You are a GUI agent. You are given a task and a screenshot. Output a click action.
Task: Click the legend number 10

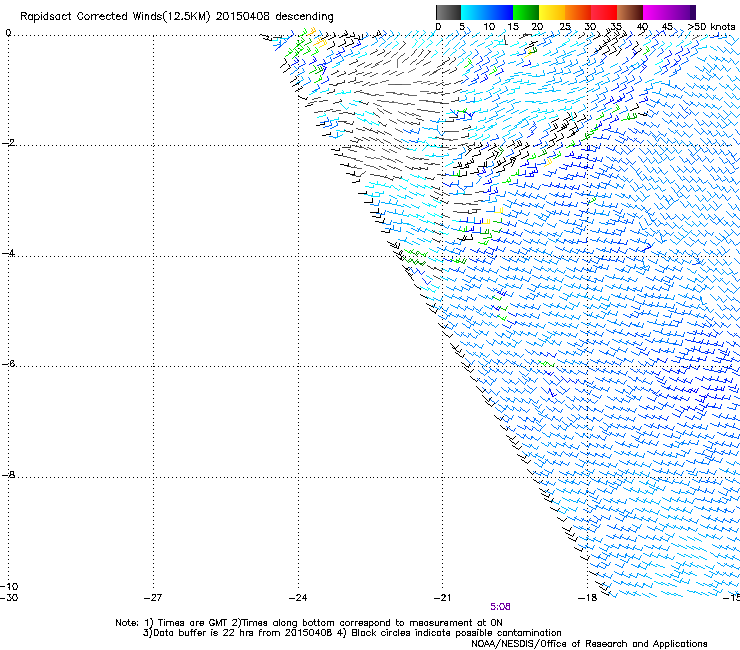point(489,27)
